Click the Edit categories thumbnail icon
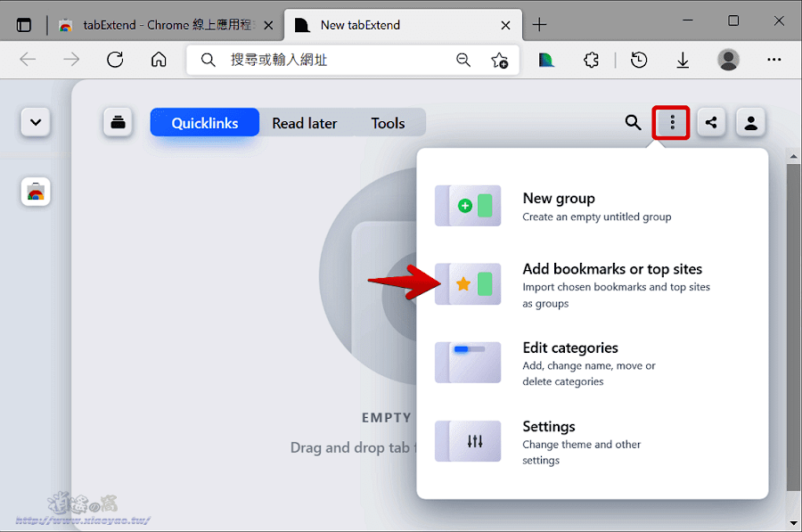This screenshot has width=802, height=532. coord(468,363)
